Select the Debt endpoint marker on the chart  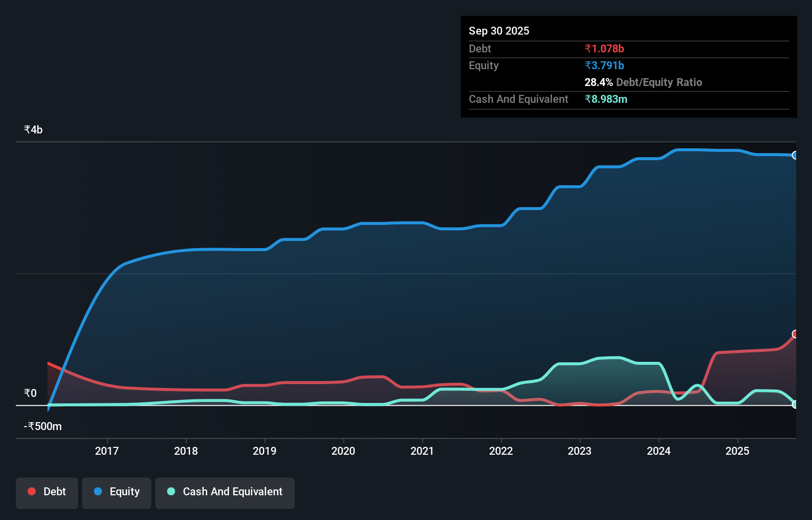795,334
